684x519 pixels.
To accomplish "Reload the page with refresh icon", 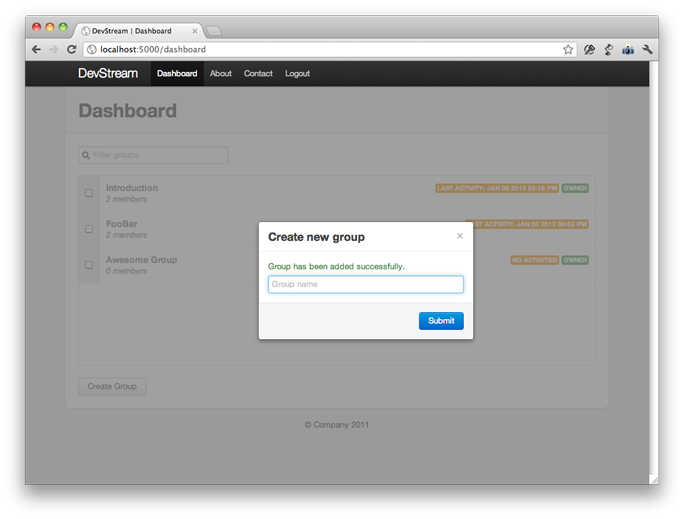I will pyautogui.click(x=72, y=49).
